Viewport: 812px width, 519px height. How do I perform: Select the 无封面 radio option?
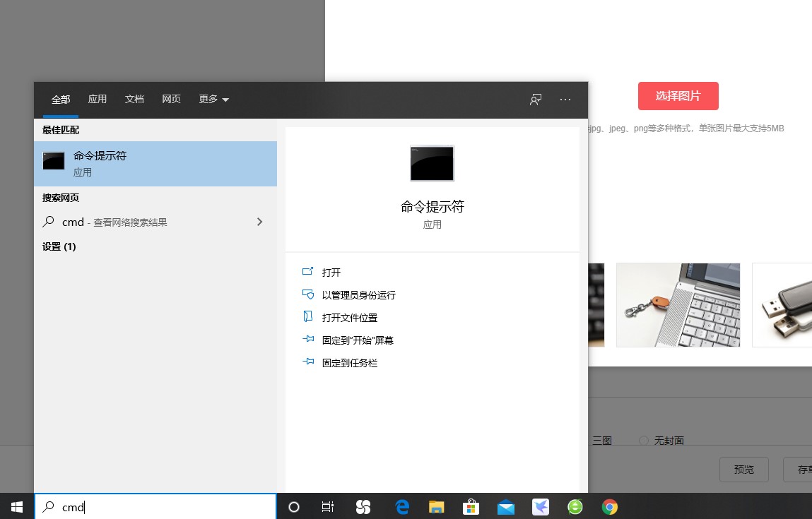[643, 440]
